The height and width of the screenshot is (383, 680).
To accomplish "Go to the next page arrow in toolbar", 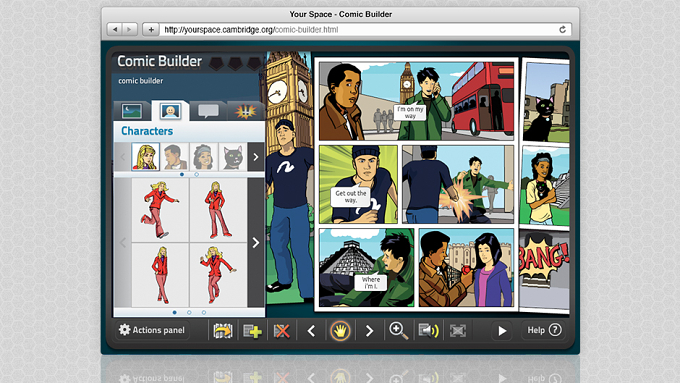I will point(369,331).
